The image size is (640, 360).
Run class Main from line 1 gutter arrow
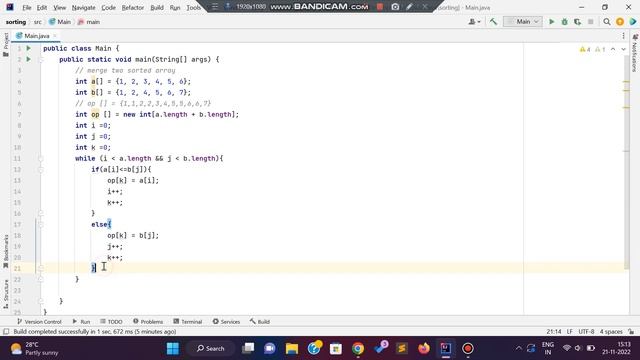coord(29,48)
